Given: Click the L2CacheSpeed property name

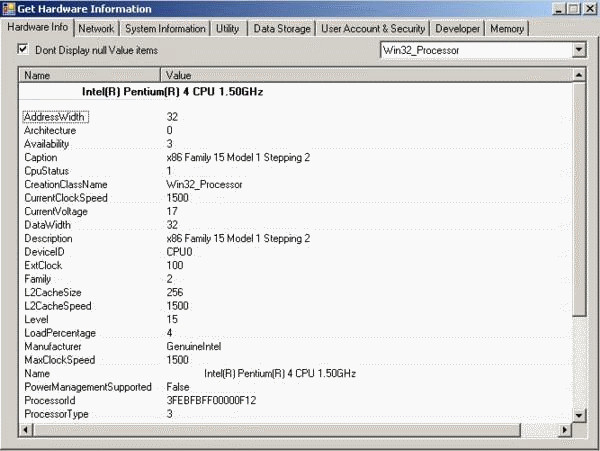Looking at the screenshot, I should click(x=58, y=306).
